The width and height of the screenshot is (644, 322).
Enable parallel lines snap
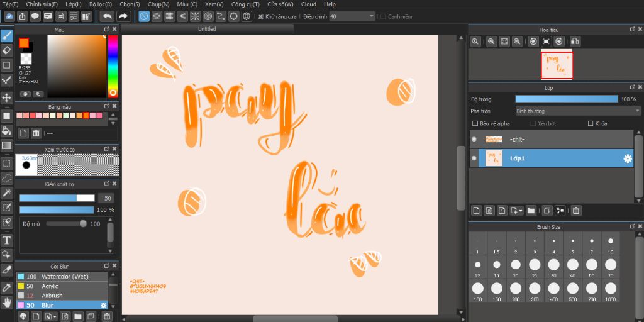(x=157, y=16)
